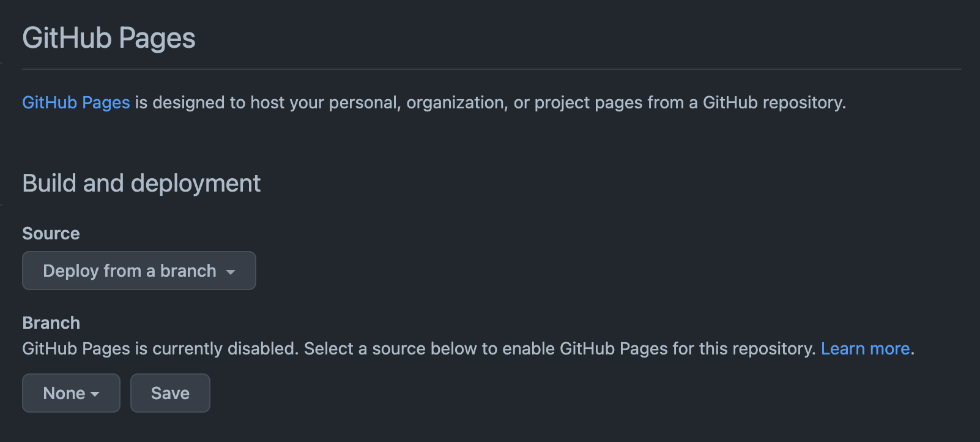
Task: Select the Branch field label
Action: [51, 323]
